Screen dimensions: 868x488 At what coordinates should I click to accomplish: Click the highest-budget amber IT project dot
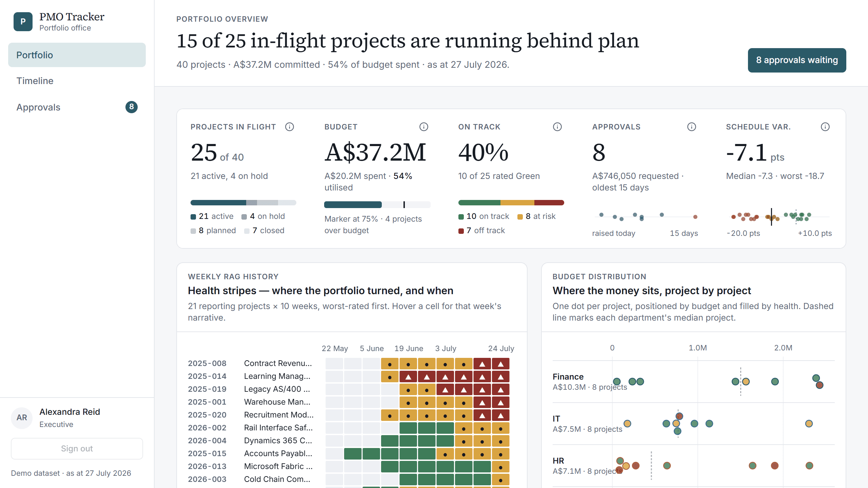[x=809, y=424]
